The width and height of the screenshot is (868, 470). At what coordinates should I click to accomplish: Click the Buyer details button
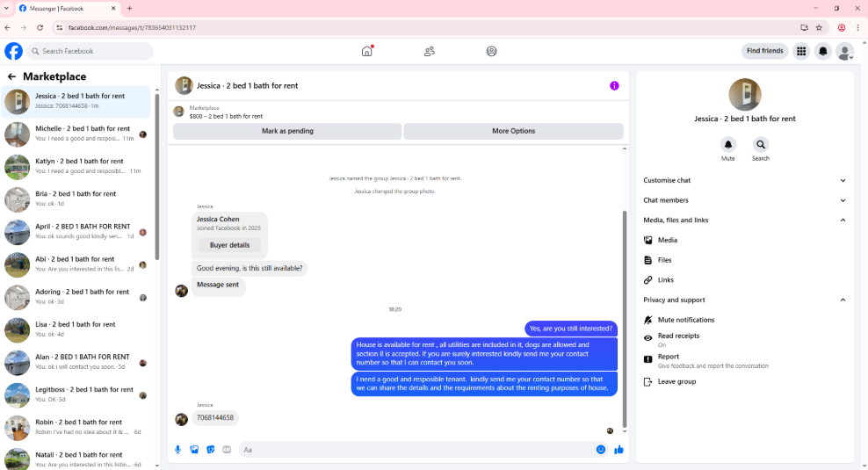229,245
